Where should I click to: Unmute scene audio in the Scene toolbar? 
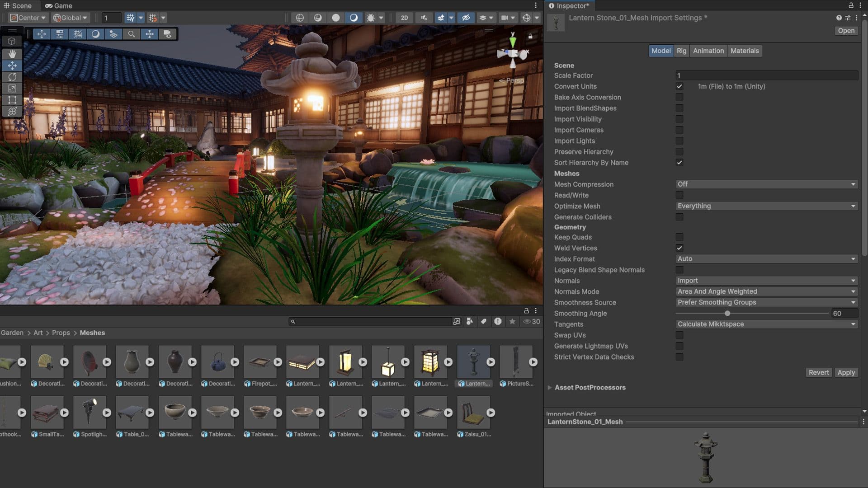[x=424, y=18]
